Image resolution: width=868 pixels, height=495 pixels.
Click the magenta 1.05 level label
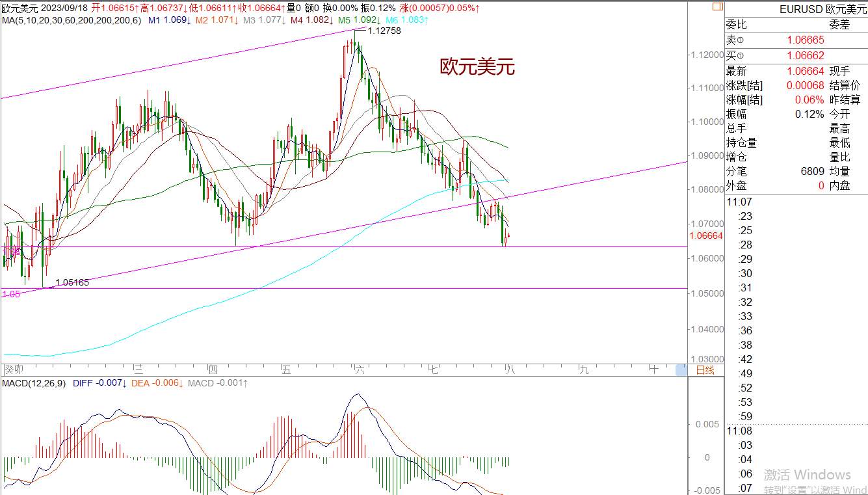(10, 294)
